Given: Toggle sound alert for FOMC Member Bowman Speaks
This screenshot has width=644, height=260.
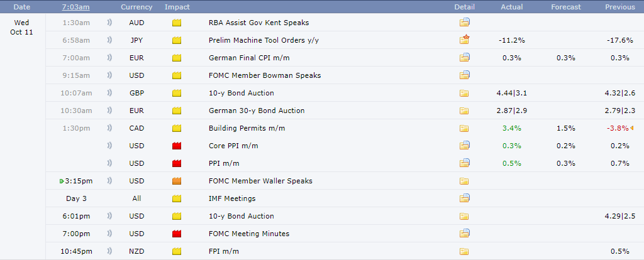Looking at the screenshot, I should pyautogui.click(x=109, y=75).
